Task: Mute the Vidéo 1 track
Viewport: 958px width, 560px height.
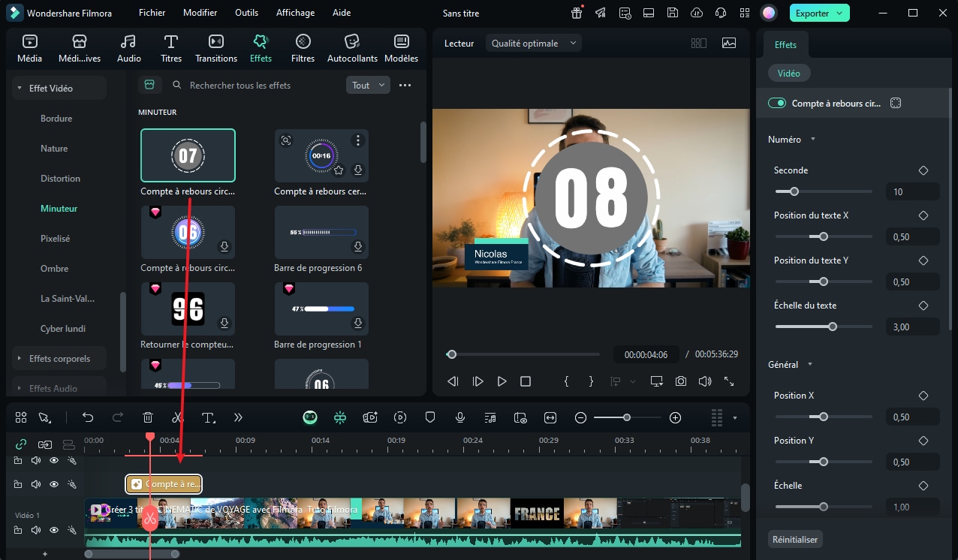Action: 35,530
